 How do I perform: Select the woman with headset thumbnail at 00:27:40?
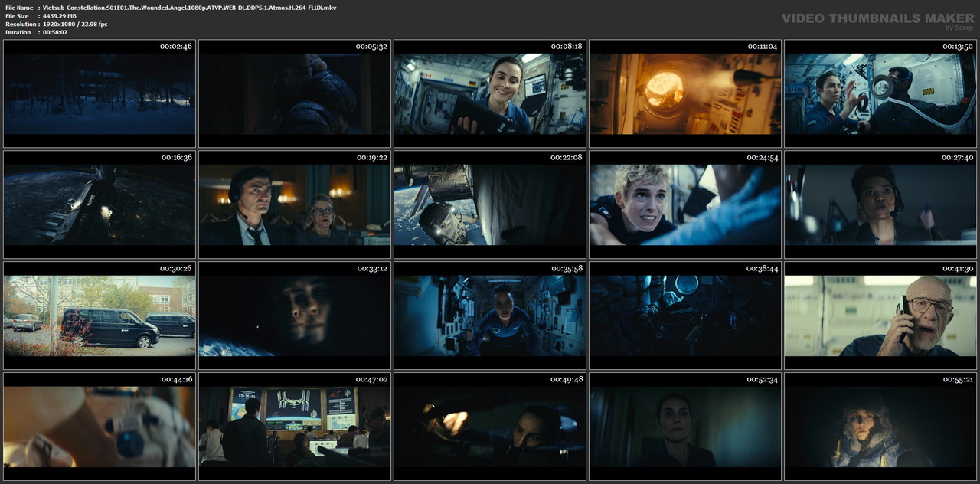(x=880, y=204)
